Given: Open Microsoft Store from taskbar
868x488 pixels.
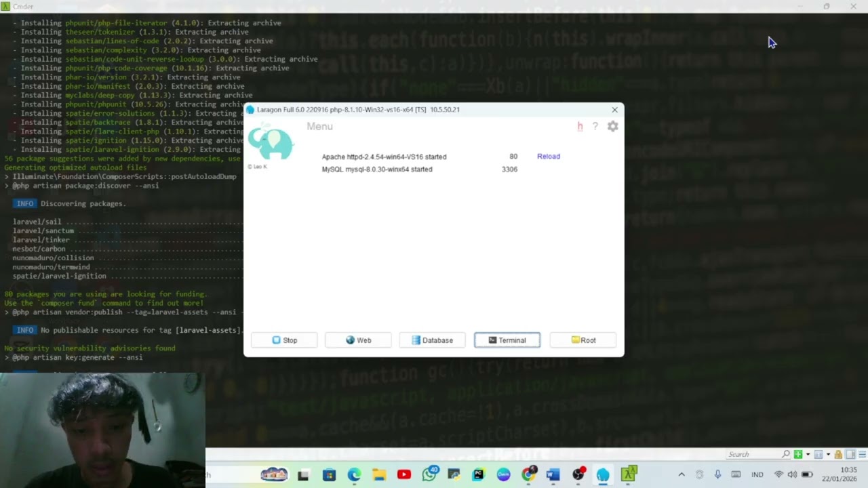Looking at the screenshot, I should (329, 475).
